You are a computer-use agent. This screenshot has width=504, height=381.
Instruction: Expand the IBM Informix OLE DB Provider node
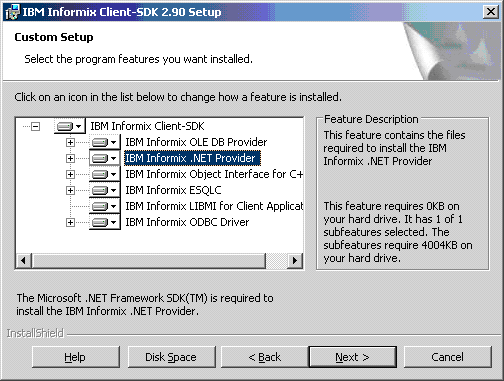[x=70, y=142]
